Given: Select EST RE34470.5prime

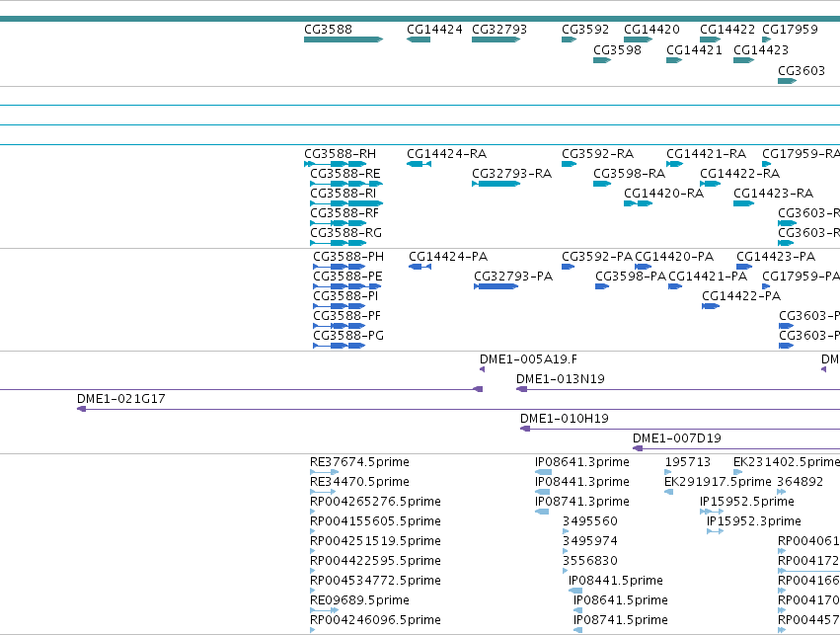Looking at the screenshot, I should coord(359,482).
